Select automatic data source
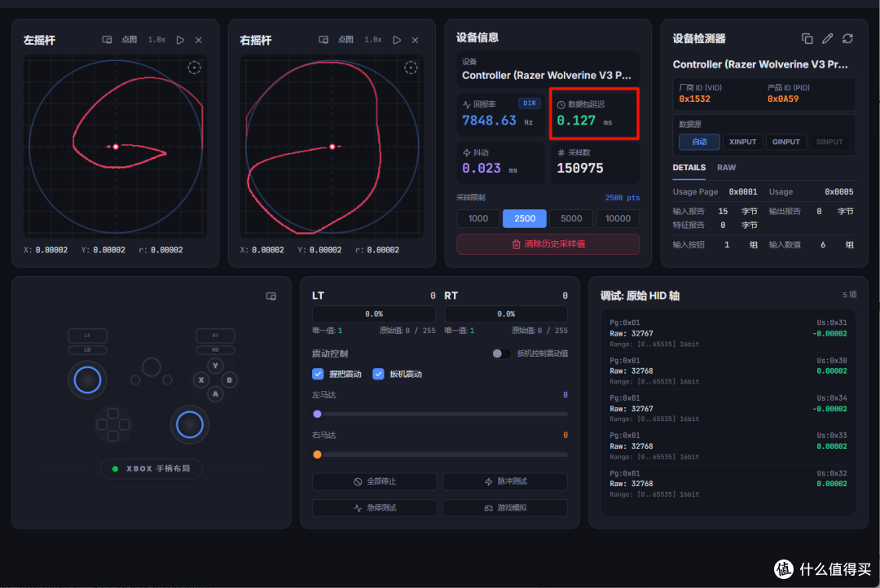Viewport: 880px width, 588px height. tap(699, 142)
